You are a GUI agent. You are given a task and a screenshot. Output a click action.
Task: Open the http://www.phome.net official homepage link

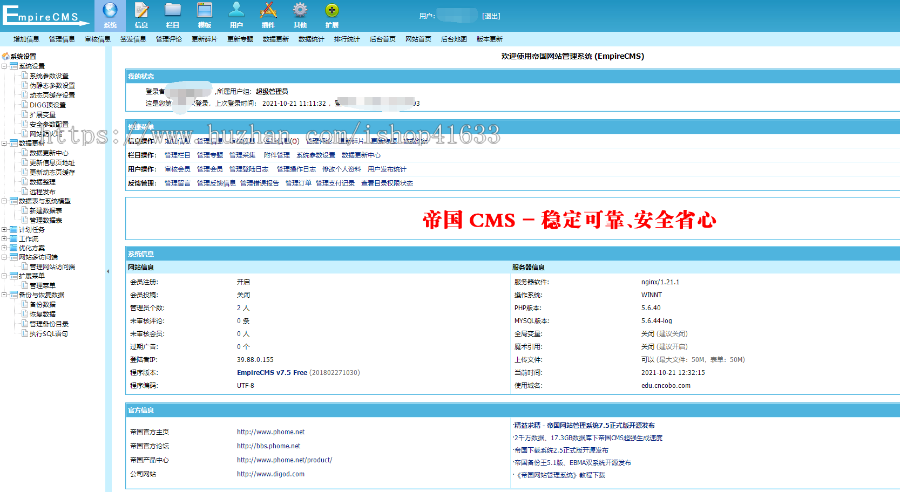click(270, 431)
